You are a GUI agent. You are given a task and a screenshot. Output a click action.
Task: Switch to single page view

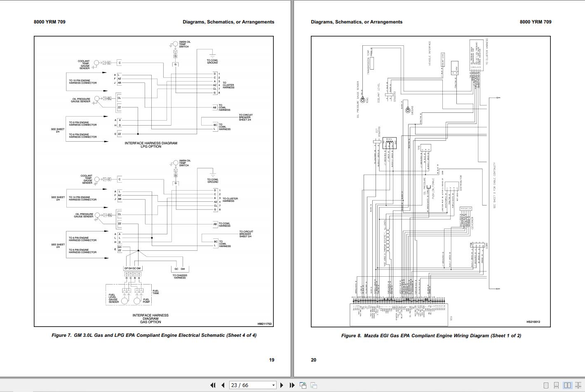pos(546,385)
